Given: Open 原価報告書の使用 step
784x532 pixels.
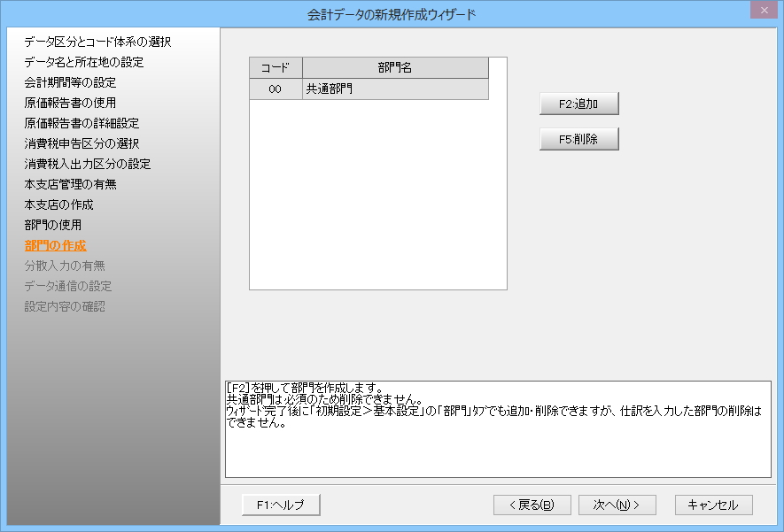Looking at the screenshot, I should click(x=70, y=103).
